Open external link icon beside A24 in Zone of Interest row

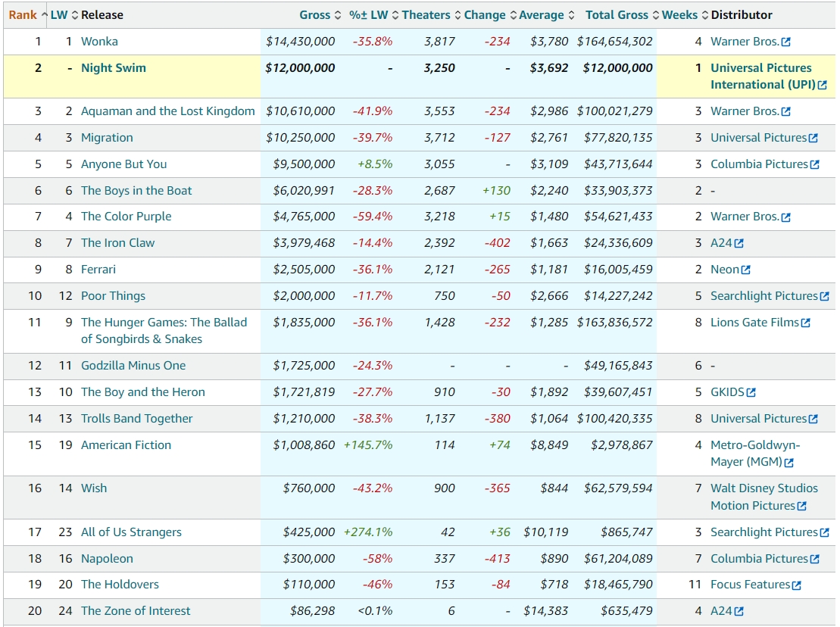[x=739, y=611]
